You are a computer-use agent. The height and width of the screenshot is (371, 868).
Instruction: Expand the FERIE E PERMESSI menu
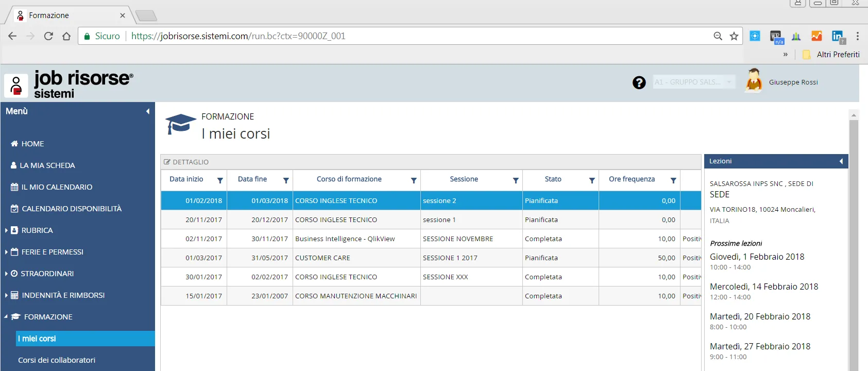coord(52,252)
